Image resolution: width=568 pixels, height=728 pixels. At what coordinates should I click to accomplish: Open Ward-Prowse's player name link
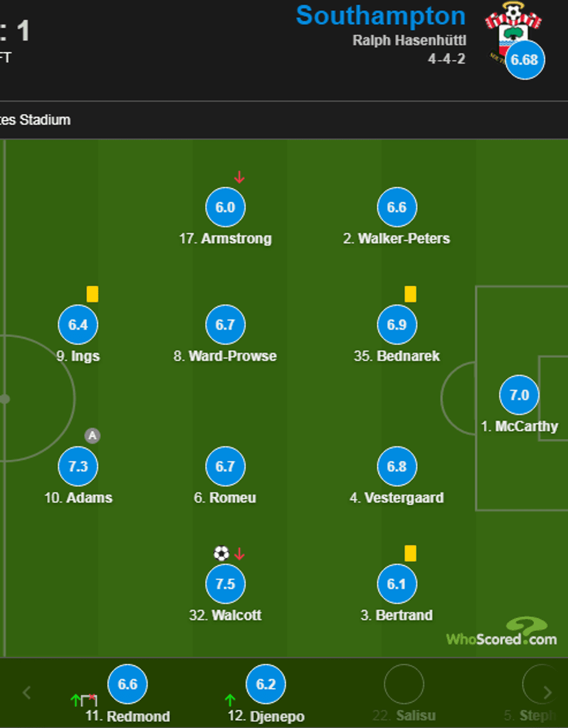coord(225,356)
